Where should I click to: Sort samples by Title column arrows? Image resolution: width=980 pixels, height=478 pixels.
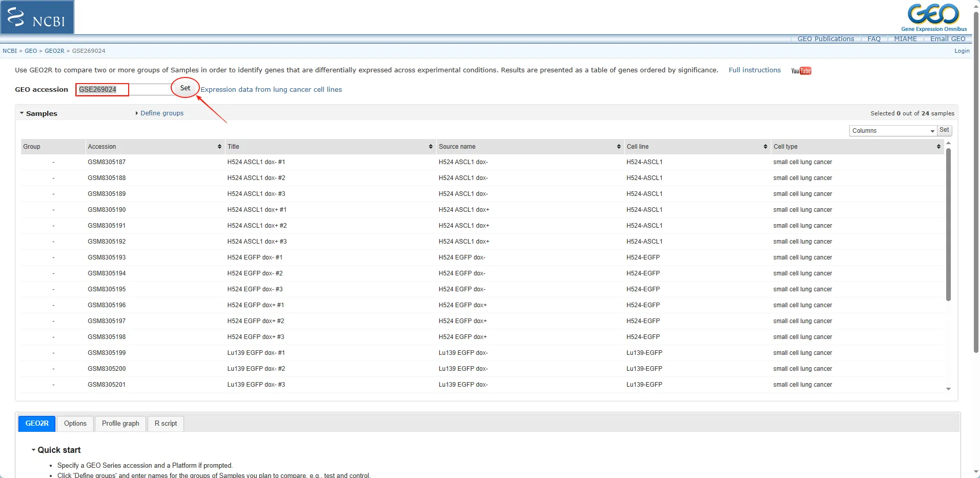(x=431, y=147)
